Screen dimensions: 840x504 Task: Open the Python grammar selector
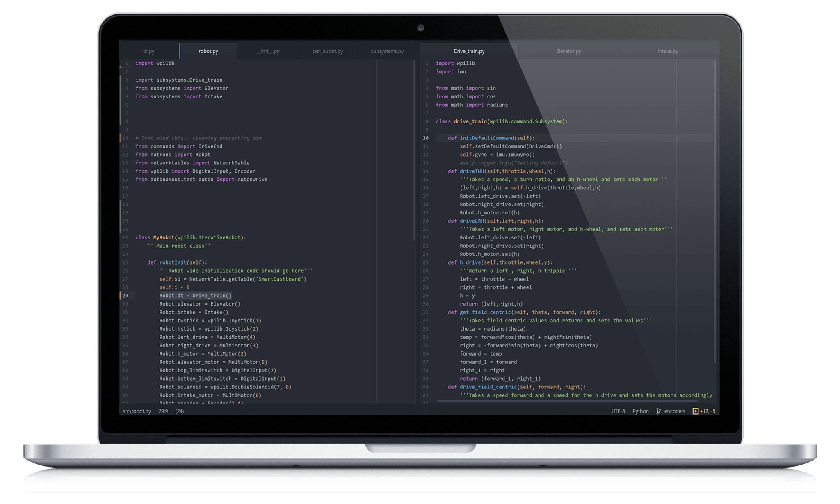tap(640, 411)
